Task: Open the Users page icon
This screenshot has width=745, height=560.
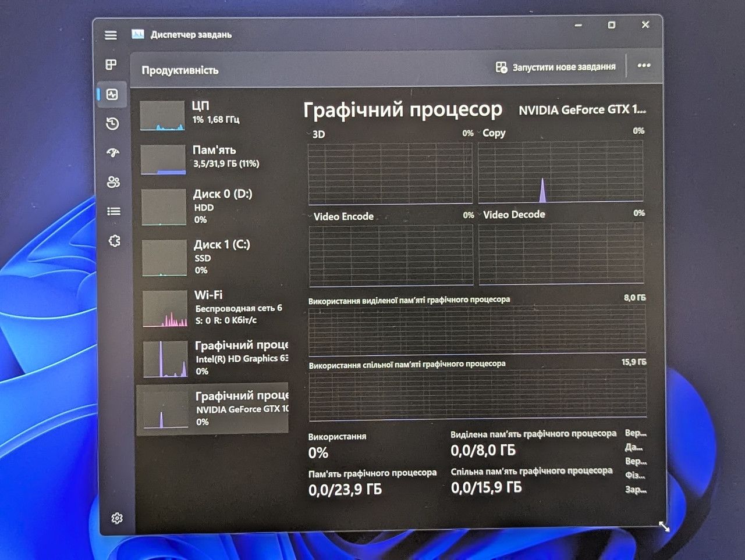Action: [113, 182]
